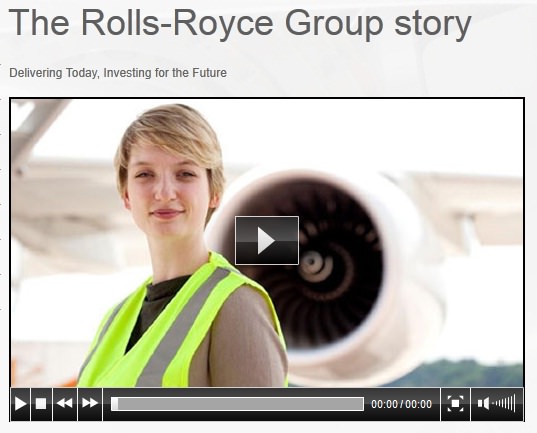Viewport: 537px width, 433px height.
Task: Click the woman's face in the video preview
Action: pyautogui.click(x=168, y=192)
